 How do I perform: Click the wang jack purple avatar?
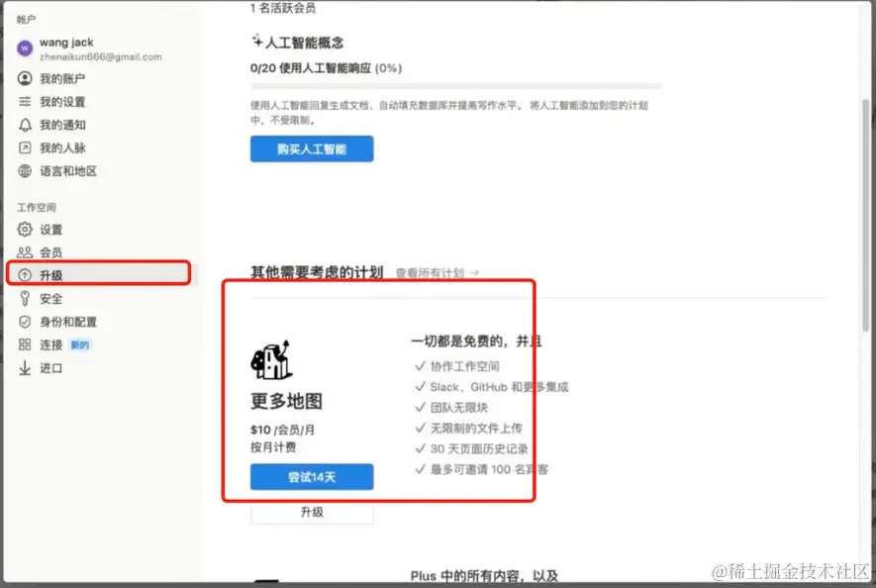pyautogui.click(x=25, y=49)
